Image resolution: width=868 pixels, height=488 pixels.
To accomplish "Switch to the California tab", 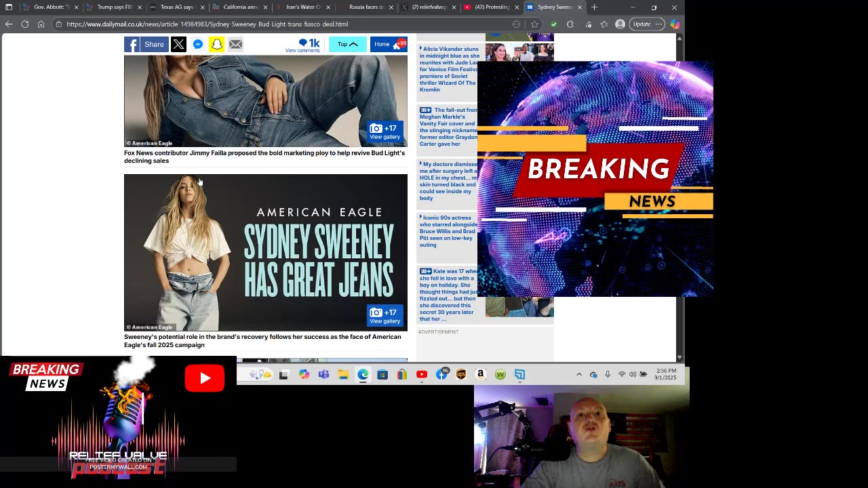I will click(239, 7).
